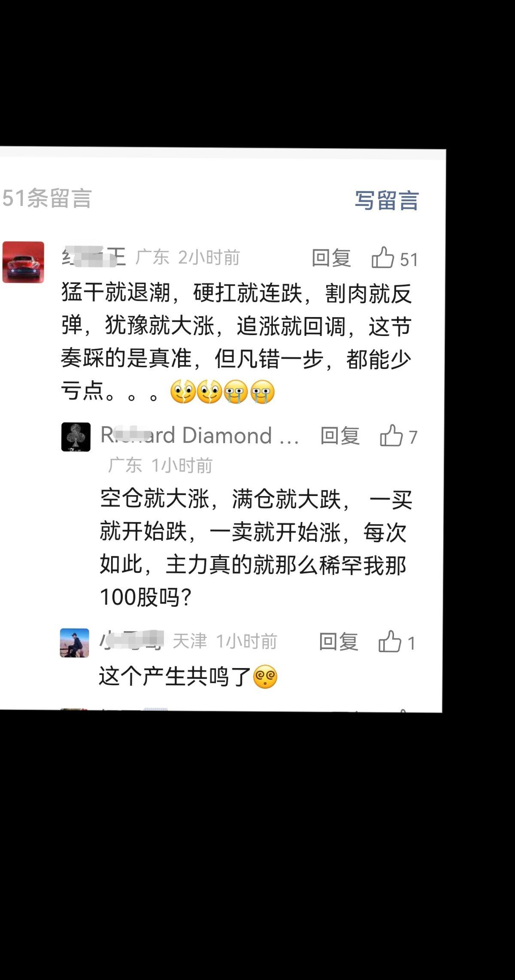515x980 pixels.
Task: Open the Diamond username profile
Action: [x=200, y=436]
